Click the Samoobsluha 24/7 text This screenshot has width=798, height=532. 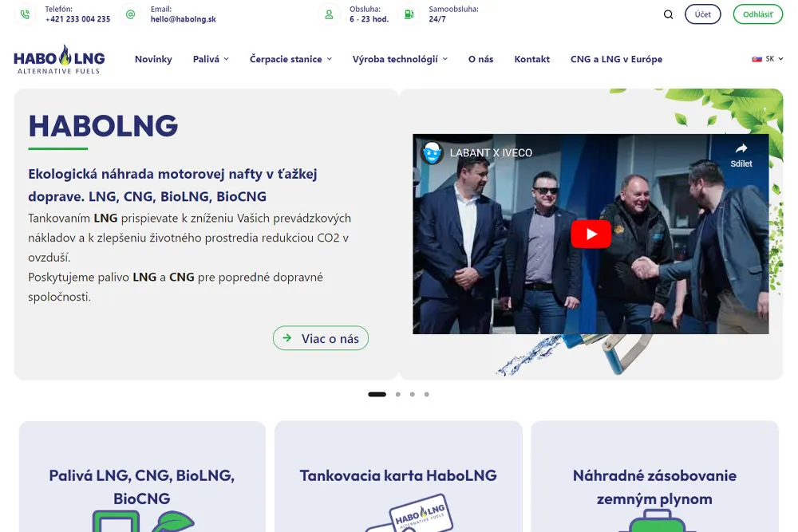coord(453,14)
